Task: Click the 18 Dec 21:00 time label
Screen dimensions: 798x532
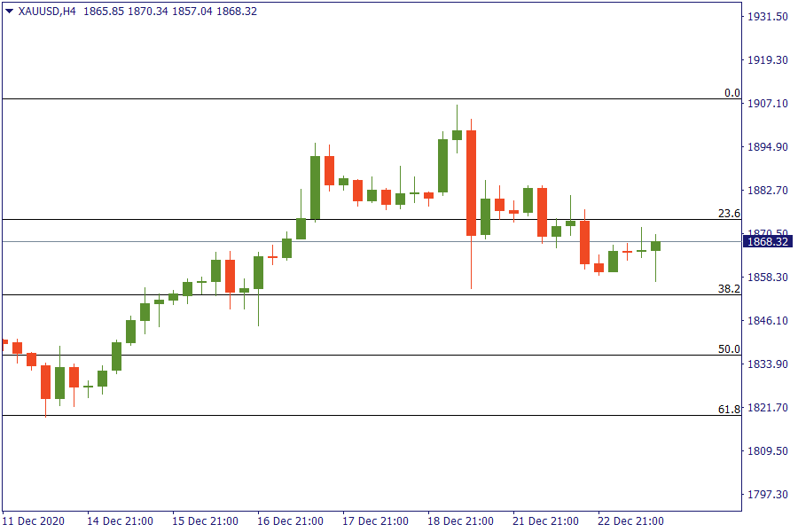Action: coord(460,520)
